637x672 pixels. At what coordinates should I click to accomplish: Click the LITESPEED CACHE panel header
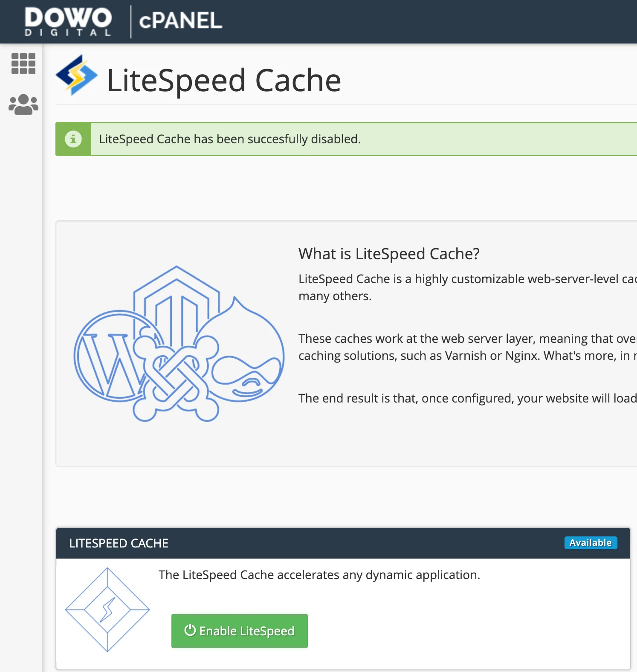pos(343,543)
